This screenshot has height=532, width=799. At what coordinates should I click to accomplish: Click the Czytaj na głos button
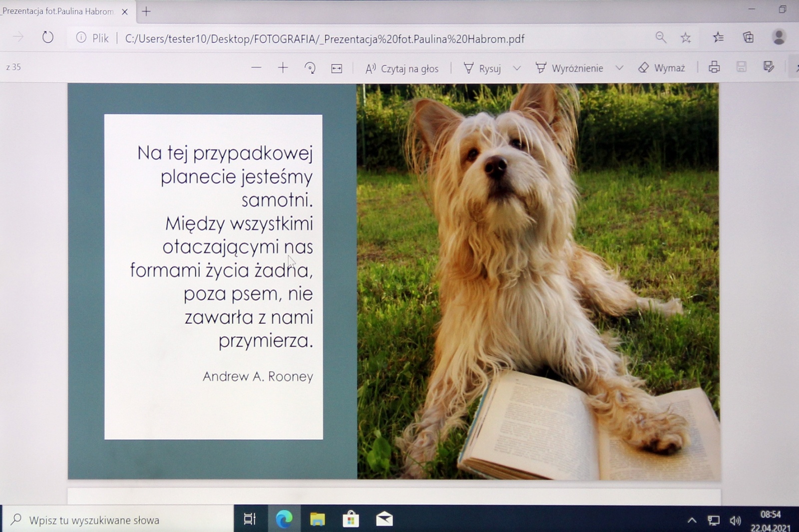(402, 68)
